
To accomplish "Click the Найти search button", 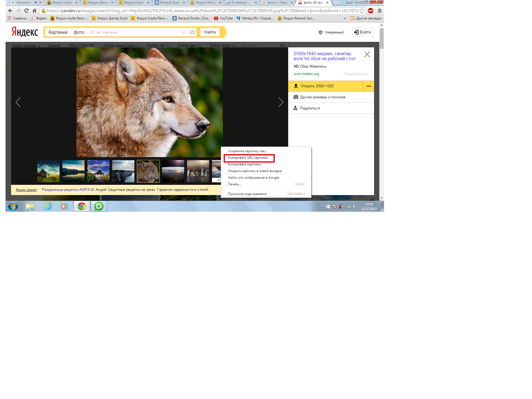I will [210, 32].
